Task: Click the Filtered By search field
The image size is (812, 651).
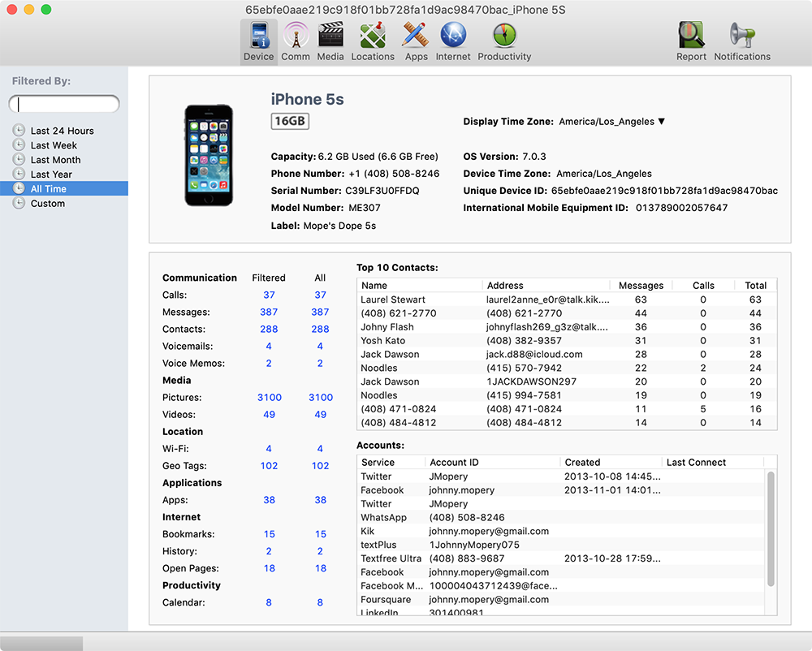Action: point(64,104)
